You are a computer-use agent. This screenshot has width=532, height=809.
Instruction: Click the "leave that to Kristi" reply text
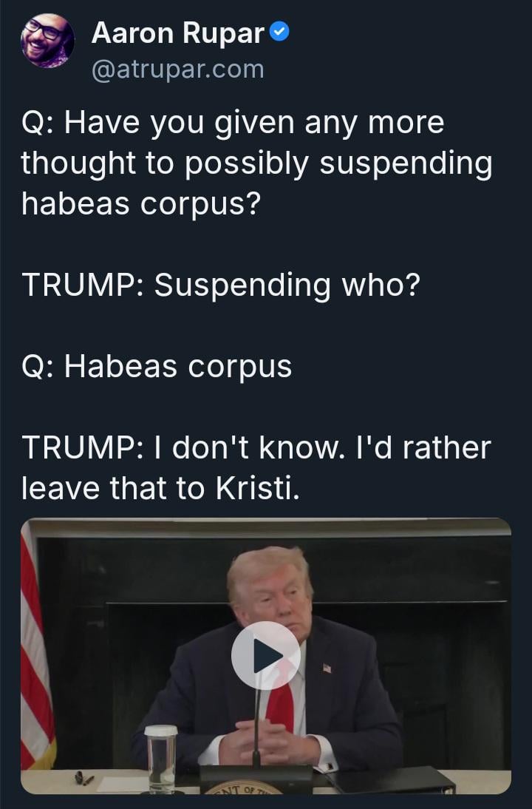pos(160,487)
